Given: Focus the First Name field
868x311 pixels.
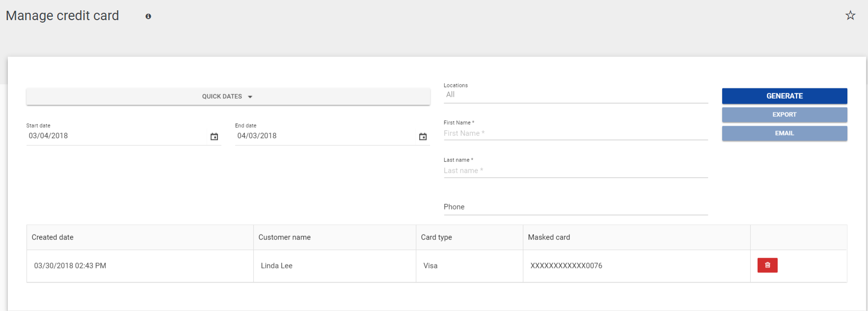Looking at the screenshot, I should (575, 133).
